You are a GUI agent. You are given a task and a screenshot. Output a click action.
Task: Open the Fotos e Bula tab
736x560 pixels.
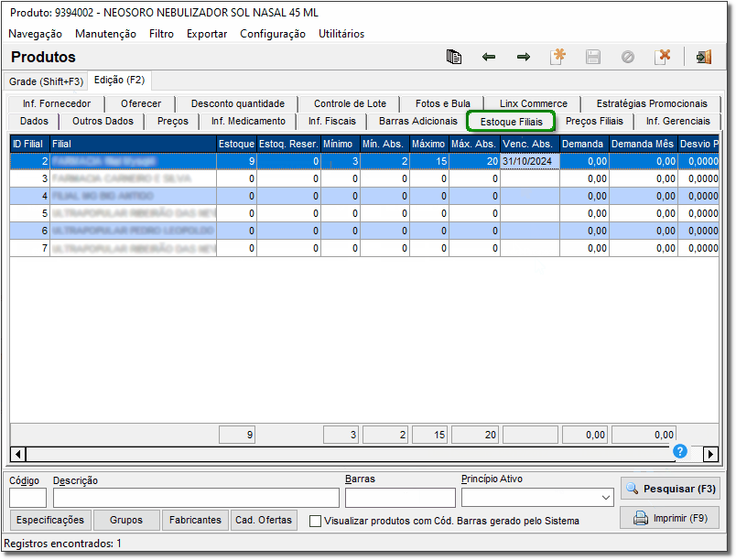pyautogui.click(x=443, y=103)
